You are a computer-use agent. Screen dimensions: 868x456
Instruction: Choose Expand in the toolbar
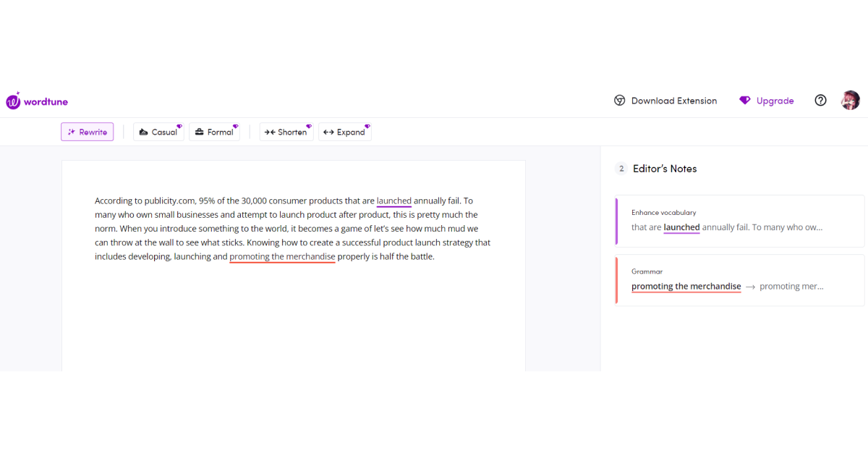coord(344,132)
